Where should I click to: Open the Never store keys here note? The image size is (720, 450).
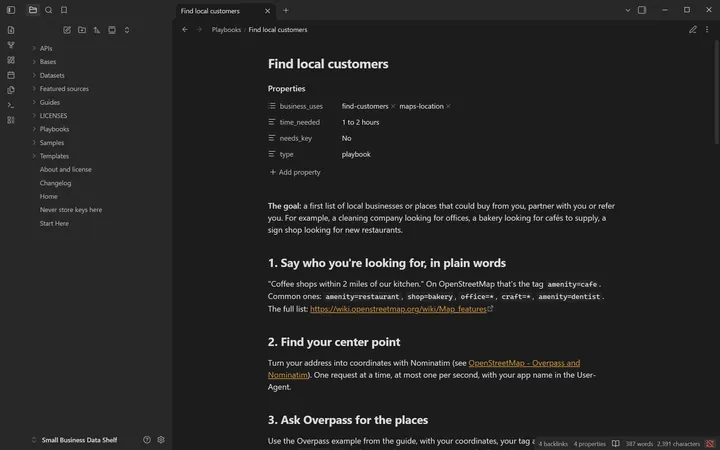tap(71, 210)
